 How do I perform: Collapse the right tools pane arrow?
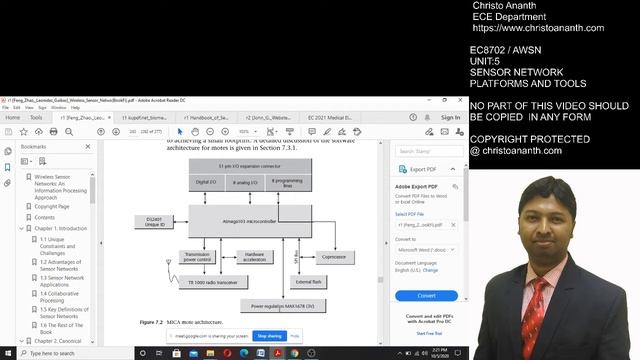tap(386, 243)
